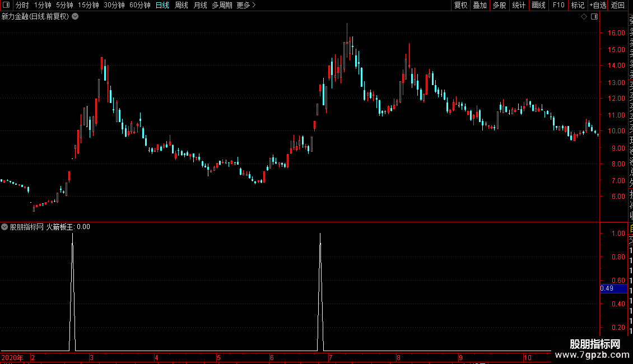Click the 叠加 overlay button
The image size is (633, 364).
pos(480,5)
